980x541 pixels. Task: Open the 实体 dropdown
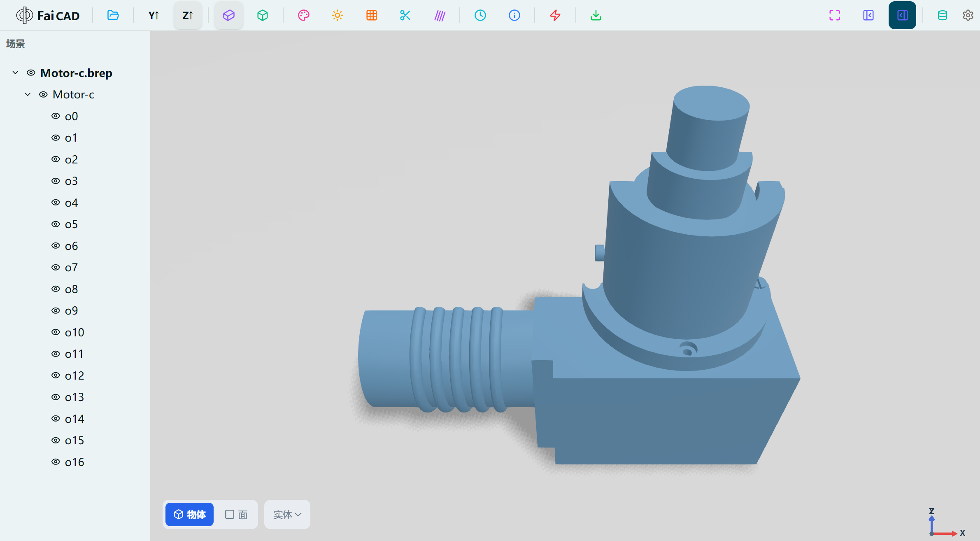click(287, 515)
